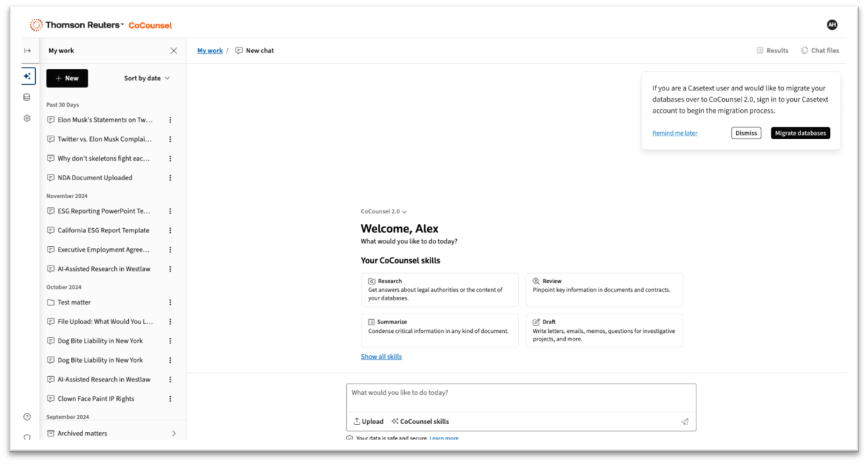Open CoCounsel skills below the prompt
The image size is (868, 464).
[421, 421]
